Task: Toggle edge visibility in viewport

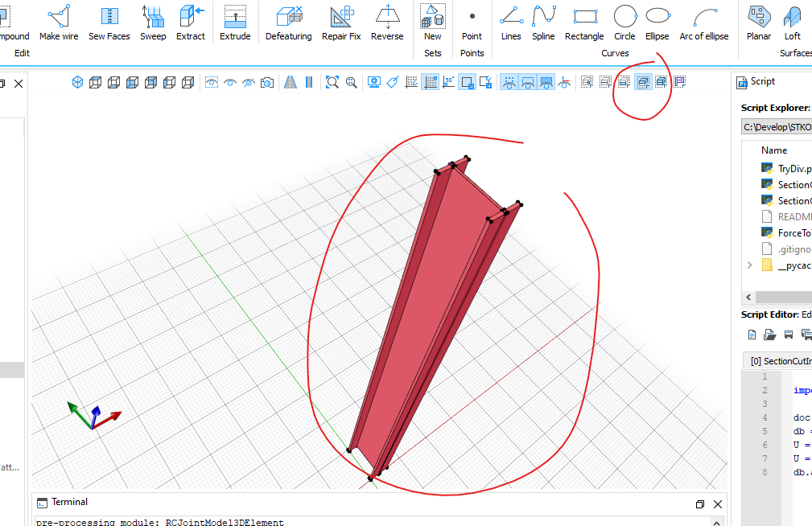Action: pyautogui.click(x=528, y=82)
